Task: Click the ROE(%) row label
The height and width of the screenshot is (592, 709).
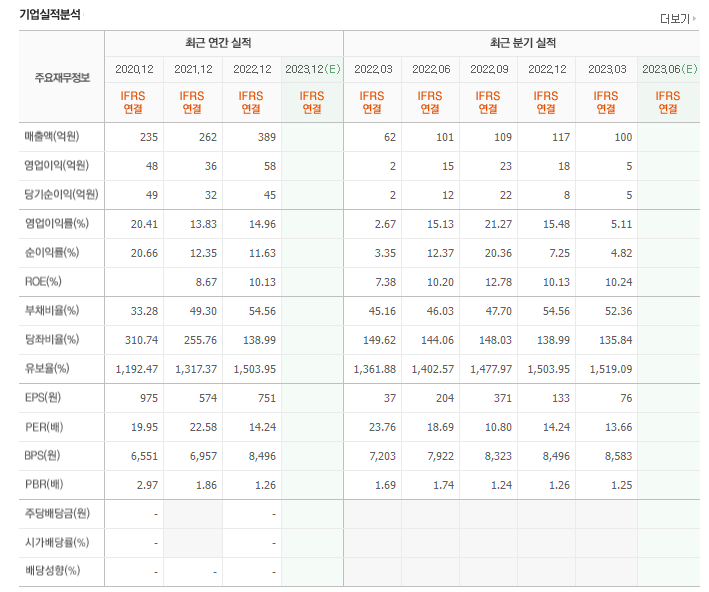Action: tap(43, 282)
